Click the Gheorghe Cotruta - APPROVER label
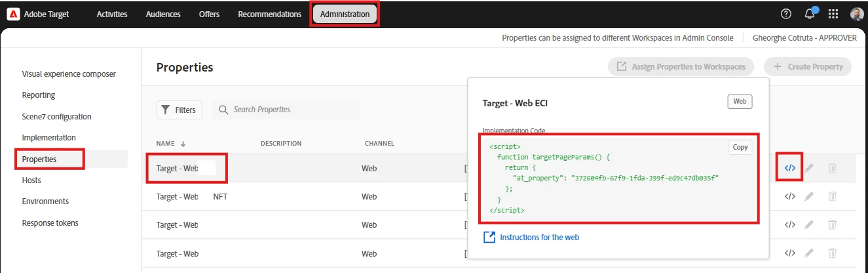 (805, 38)
